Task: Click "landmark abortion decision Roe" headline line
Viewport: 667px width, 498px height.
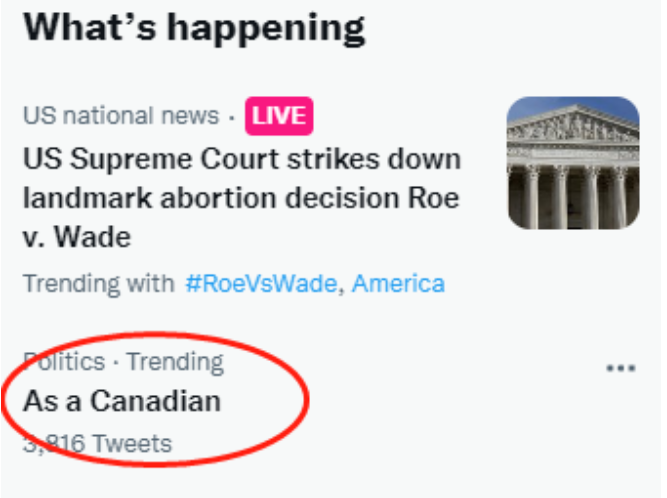Action: pos(240,197)
